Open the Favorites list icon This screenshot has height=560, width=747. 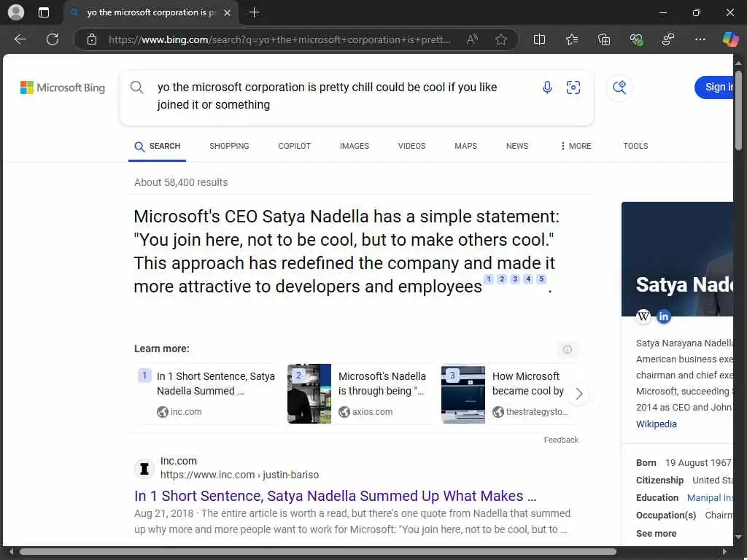572,39
